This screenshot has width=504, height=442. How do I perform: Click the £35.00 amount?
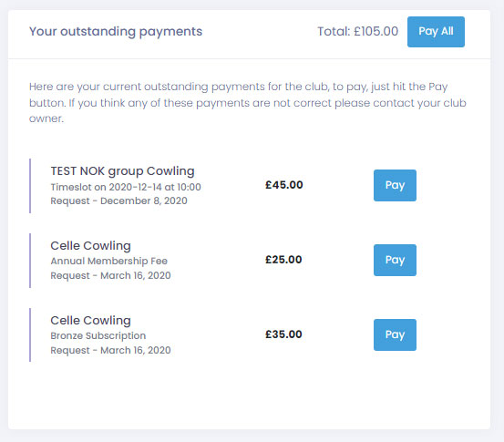tap(283, 334)
